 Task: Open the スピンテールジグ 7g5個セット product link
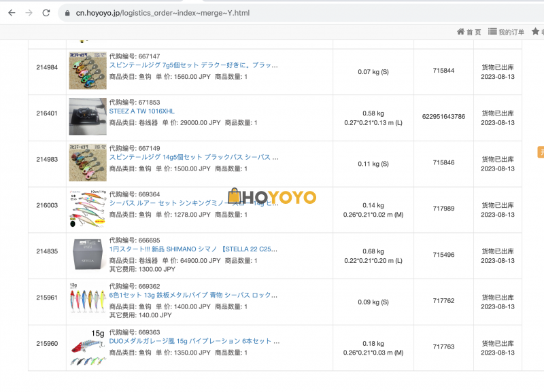[x=194, y=65]
